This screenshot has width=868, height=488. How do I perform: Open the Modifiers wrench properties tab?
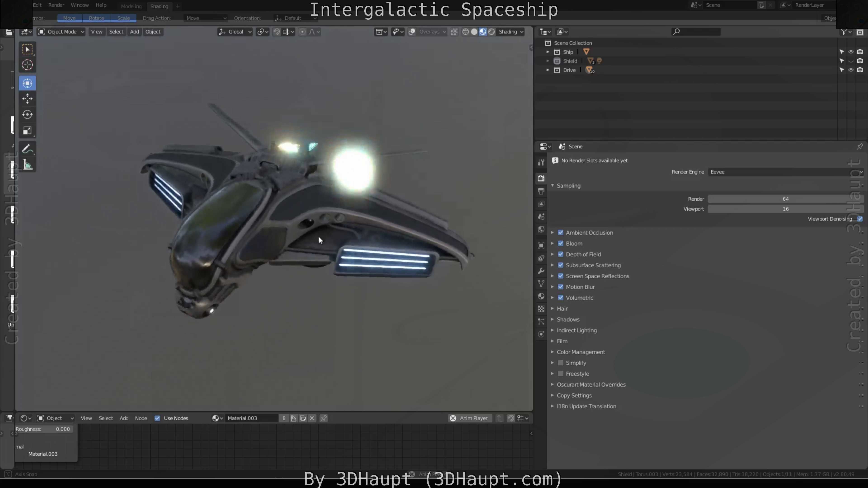click(541, 271)
